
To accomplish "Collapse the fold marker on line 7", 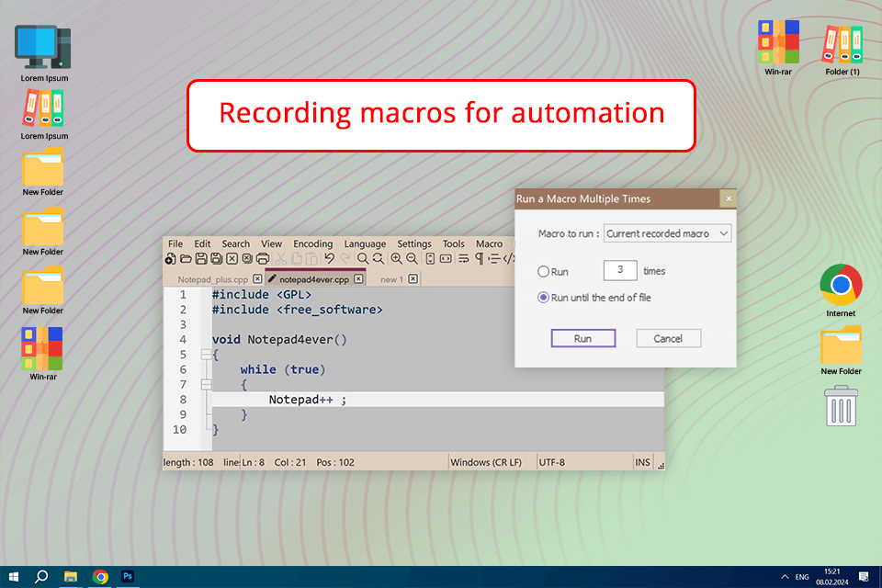I will pyautogui.click(x=207, y=385).
